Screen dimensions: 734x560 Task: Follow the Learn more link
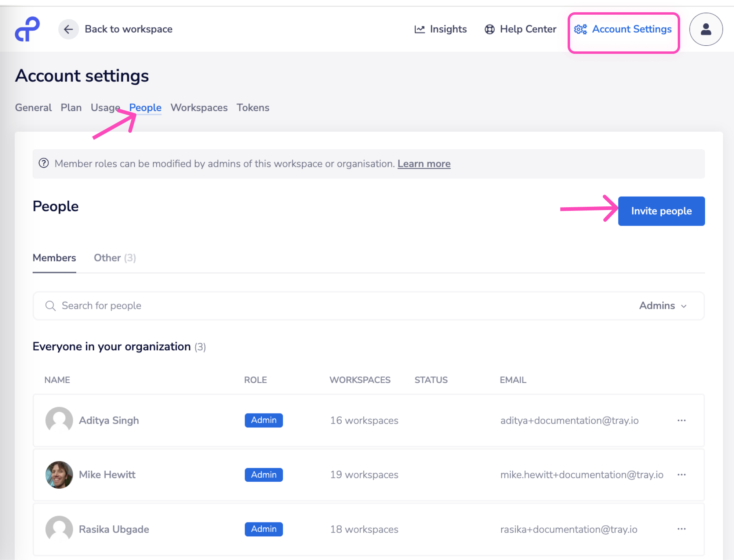(424, 164)
